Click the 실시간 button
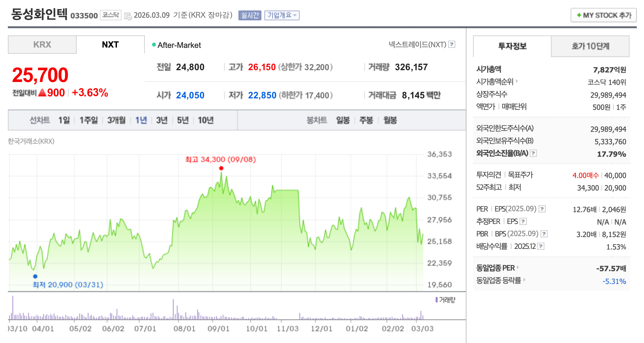The width and height of the screenshot is (644, 343). click(250, 15)
